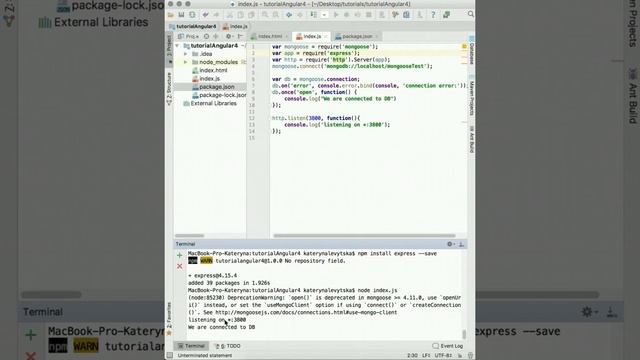Toggle the Database tool window on right edge
The height and width of the screenshot is (360, 640).
(x=471, y=50)
